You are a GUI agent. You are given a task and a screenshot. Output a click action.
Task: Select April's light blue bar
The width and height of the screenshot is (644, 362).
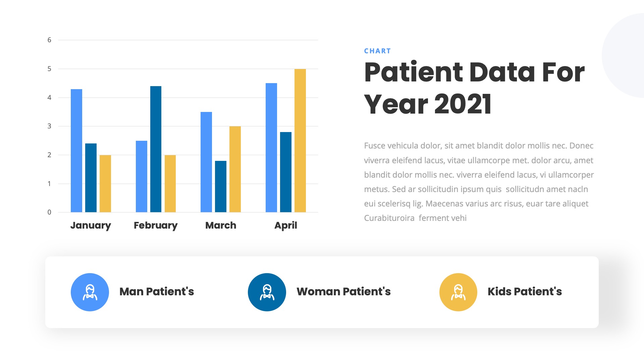click(x=271, y=147)
